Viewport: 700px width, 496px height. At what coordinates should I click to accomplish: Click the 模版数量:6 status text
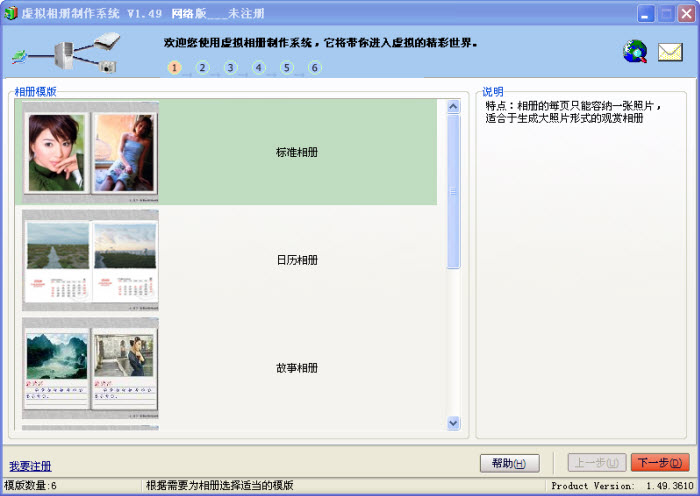pyautogui.click(x=30, y=486)
